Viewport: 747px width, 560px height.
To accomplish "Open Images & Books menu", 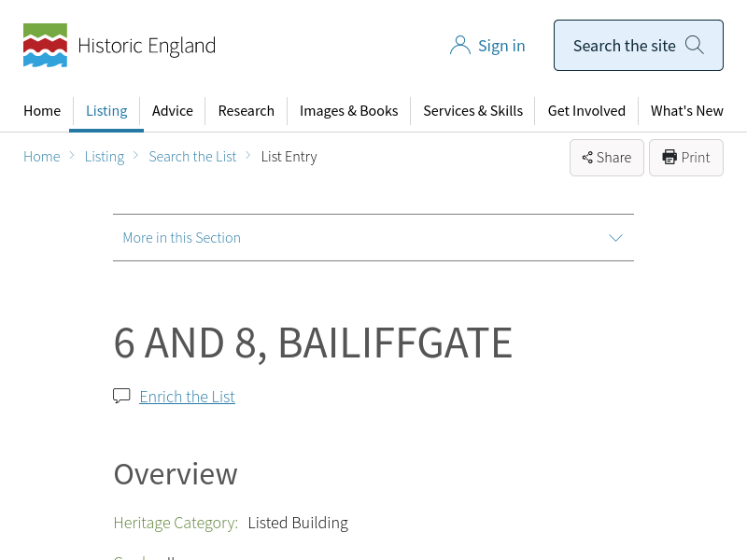I will 348,111.
